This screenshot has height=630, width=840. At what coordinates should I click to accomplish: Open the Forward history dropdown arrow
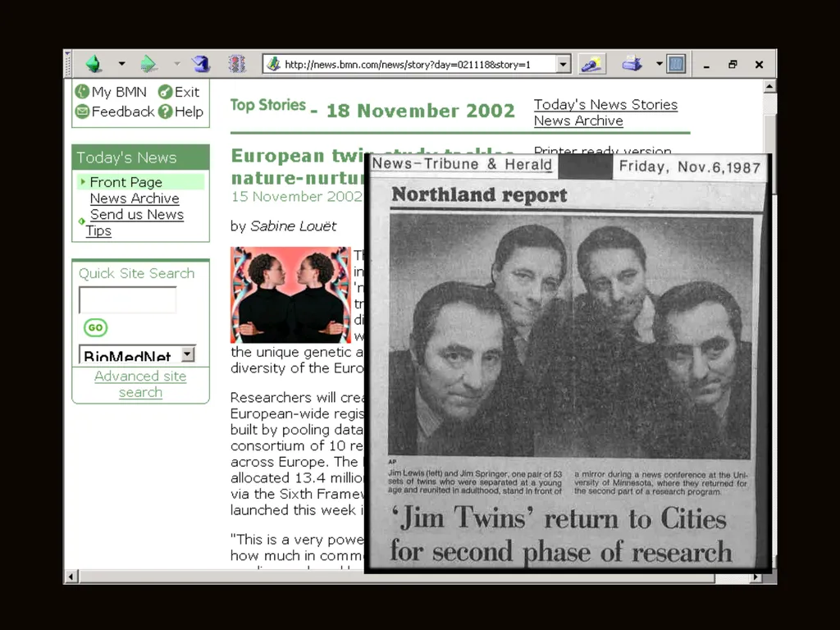pyautogui.click(x=177, y=64)
